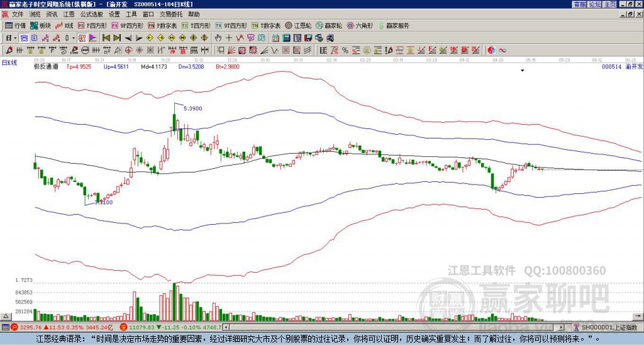Screen dimensions: 644x345
Task: Open the P数字表 tool
Action: (x=162, y=26)
